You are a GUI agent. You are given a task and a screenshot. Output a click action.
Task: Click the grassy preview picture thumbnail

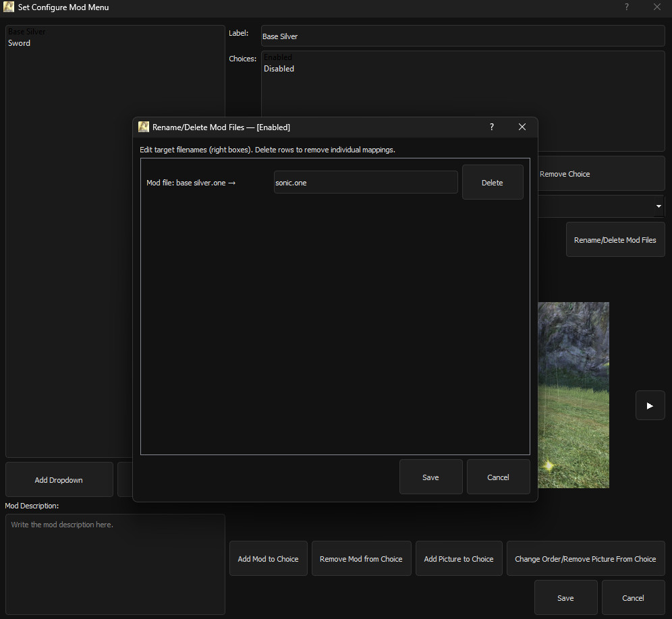(573, 395)
